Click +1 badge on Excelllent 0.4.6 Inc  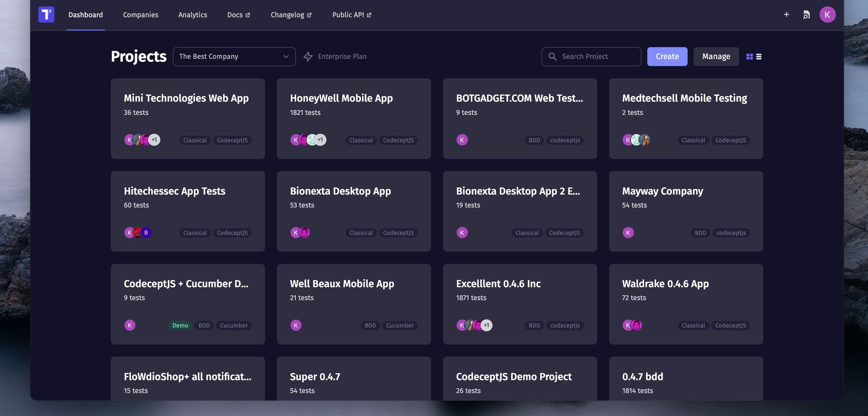487,325
